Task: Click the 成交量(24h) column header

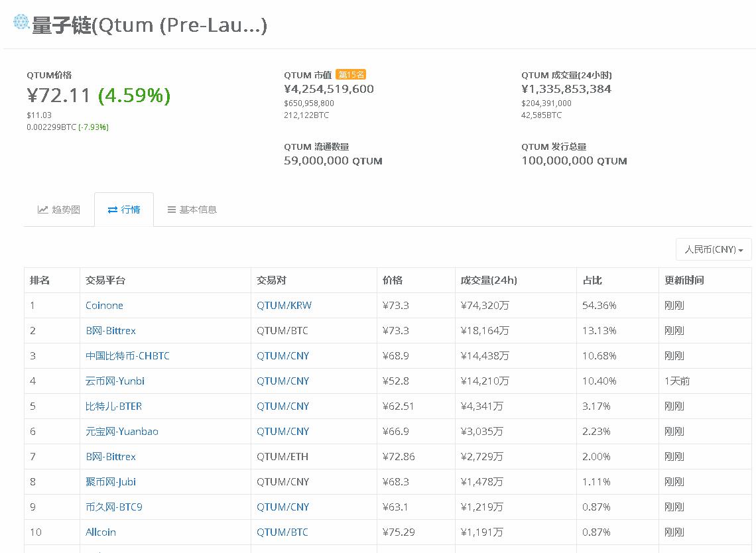Action: pos(489,280)
